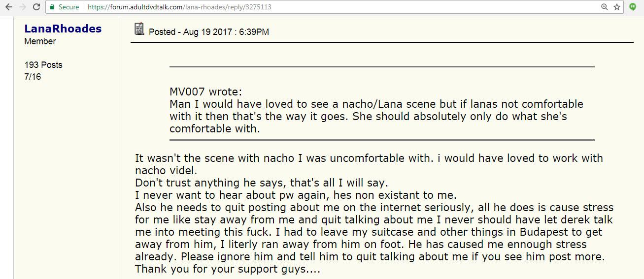The height and width of the screenshot is (279, 644).
Task: Click the '7/16' join date text
Action: pyautogui.click(x=33, y=77)
